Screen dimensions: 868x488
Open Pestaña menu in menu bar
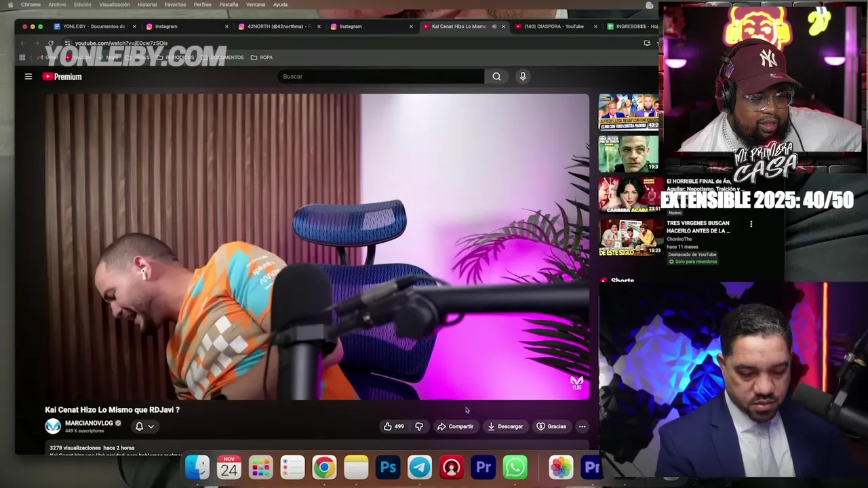229,5
